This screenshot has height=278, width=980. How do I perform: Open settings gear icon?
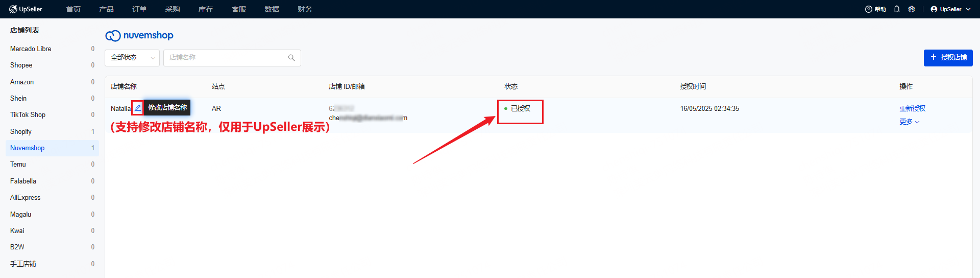pos(912,9)
